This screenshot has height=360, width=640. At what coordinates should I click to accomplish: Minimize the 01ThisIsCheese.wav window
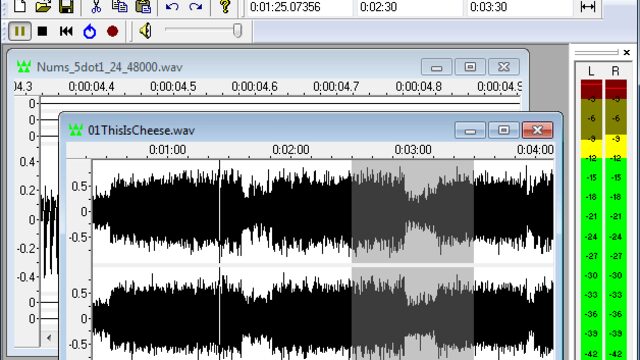(470, 130)
